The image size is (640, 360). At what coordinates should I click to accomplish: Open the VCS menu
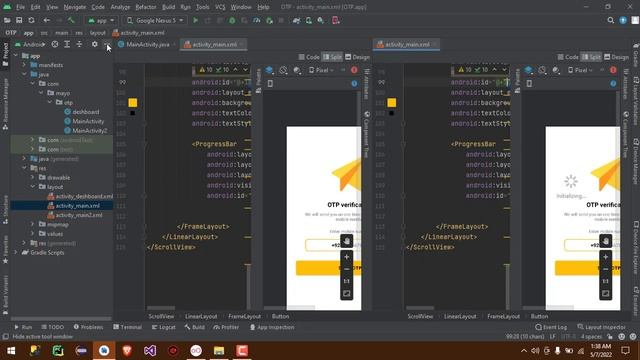[220, 7]
